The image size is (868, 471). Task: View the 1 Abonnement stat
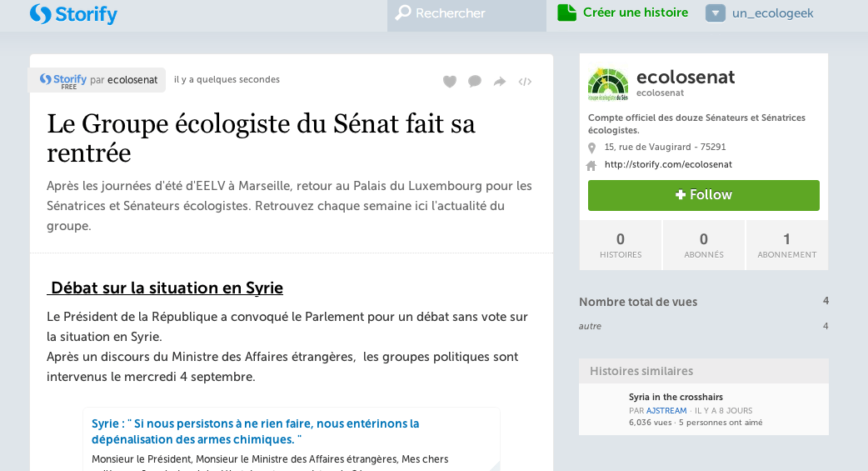click(787, 245)
